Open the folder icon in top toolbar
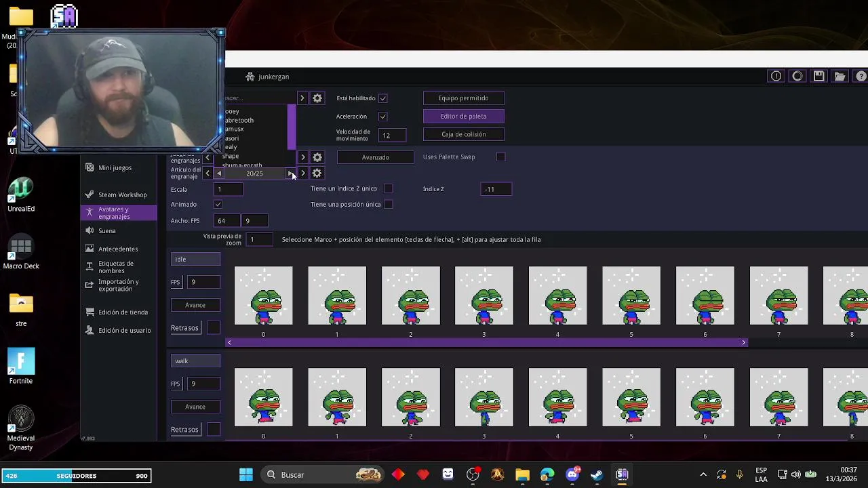This screenshot has width=868, height=488. click(x=840, y=77)
